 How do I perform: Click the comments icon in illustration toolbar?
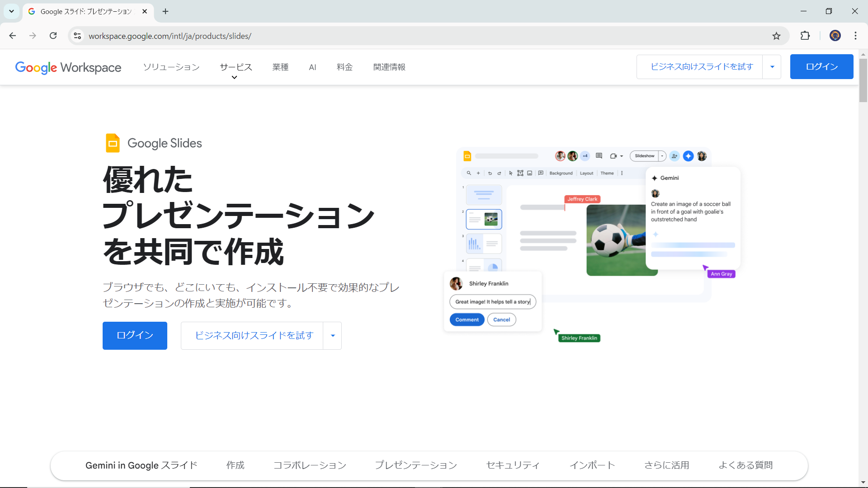click(x=599, y=156)
